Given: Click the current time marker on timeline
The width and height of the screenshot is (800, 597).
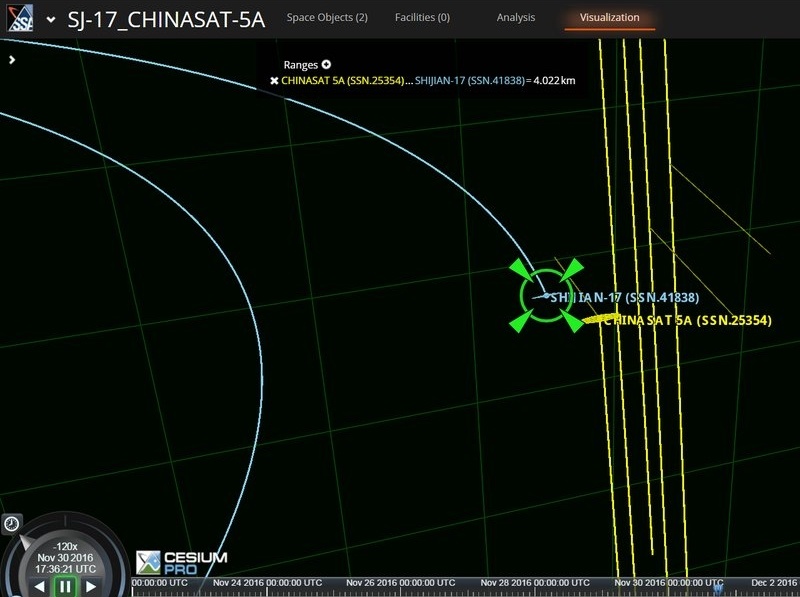Looking at the screenshot, I should coord(718,589).
